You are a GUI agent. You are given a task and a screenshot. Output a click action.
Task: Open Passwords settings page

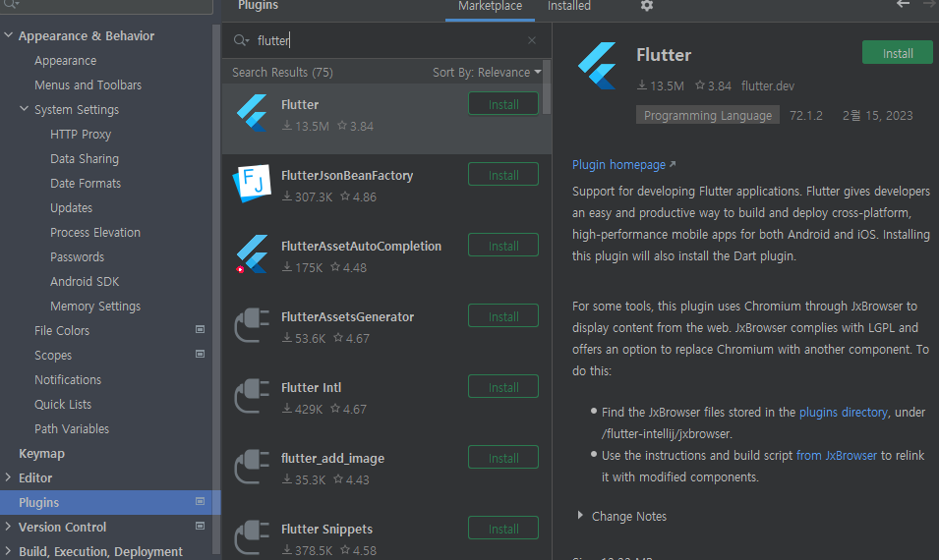[78, 256]
